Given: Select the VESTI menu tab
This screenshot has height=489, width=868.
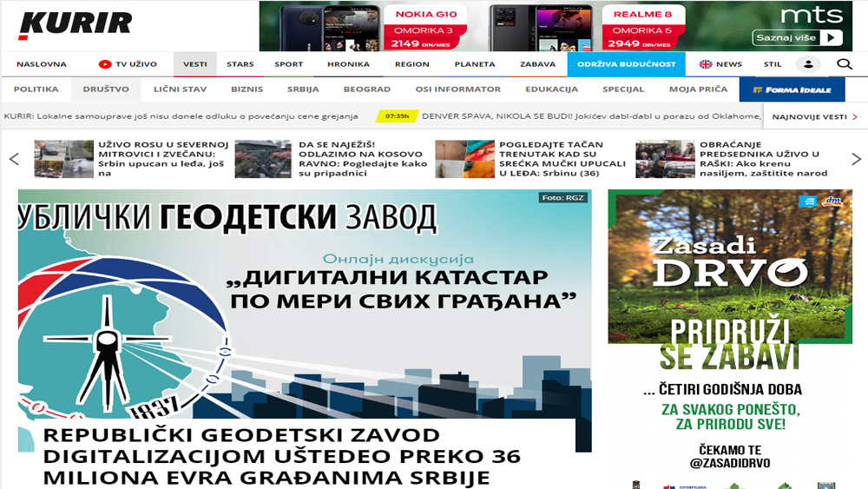Looking at the screenshot, I should coord(194,64).
